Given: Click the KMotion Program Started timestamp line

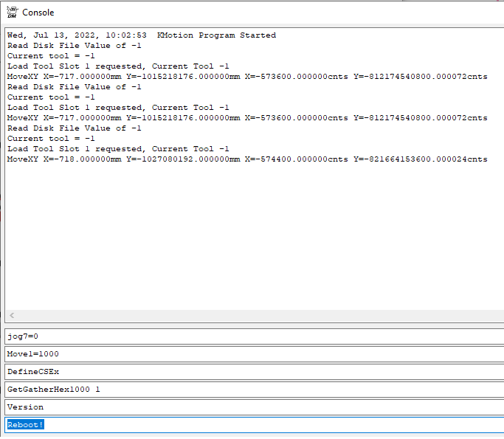Looking at the screenshot, I should [x=141, y=35].
